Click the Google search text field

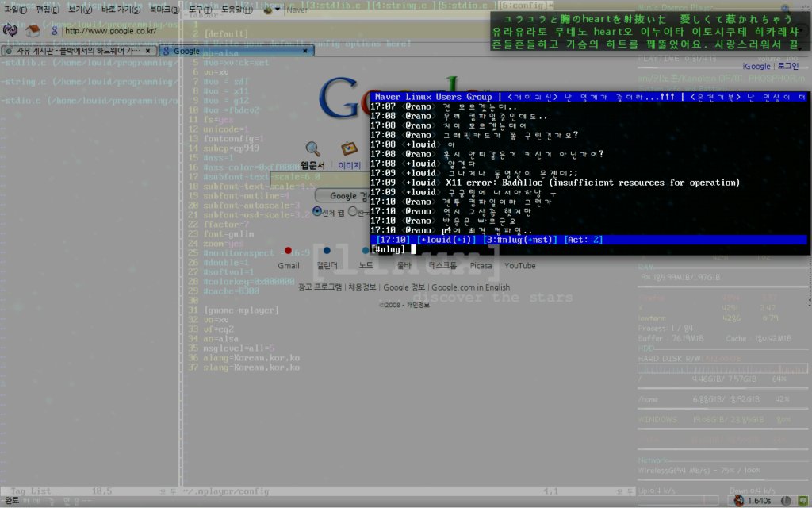tap(320, 179)
